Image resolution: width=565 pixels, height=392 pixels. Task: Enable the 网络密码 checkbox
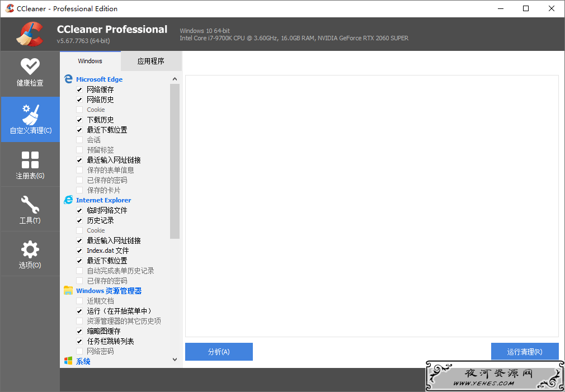79,351
